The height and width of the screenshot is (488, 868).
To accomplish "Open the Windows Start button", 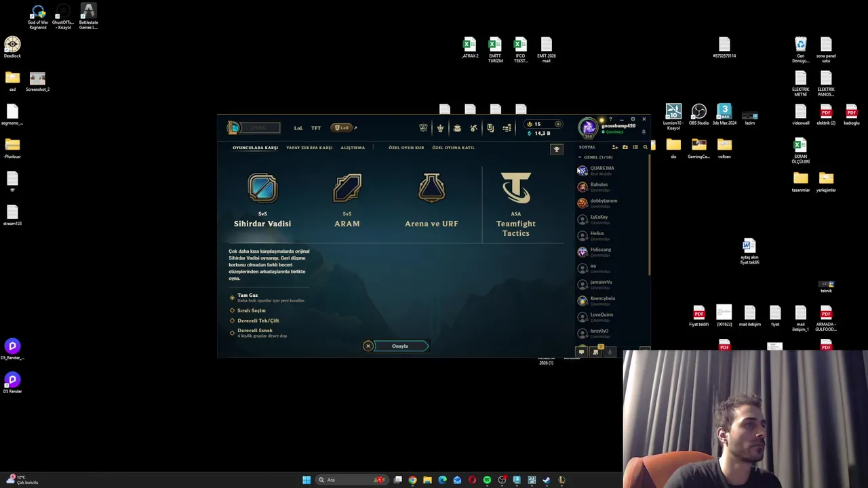I will click(307, 480).
